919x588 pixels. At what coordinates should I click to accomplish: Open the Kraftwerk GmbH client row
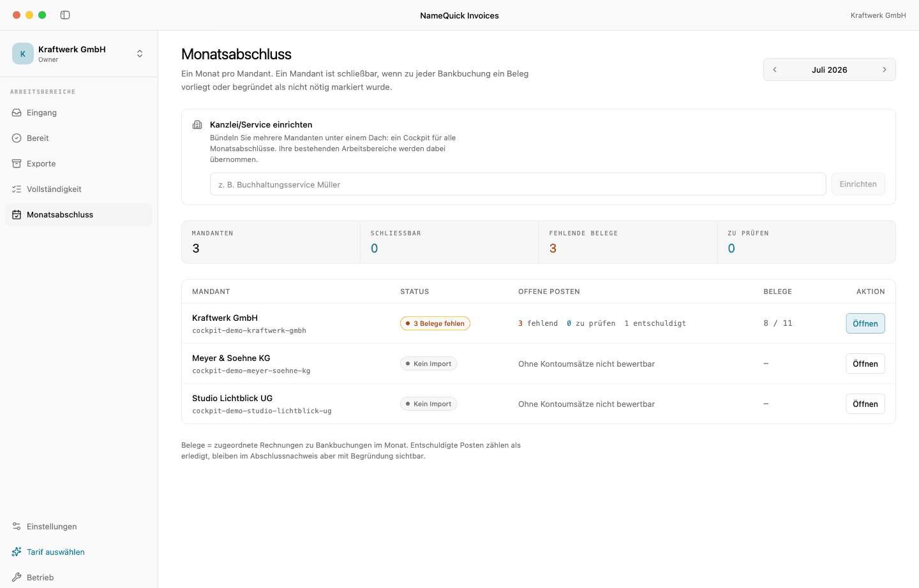865,323
